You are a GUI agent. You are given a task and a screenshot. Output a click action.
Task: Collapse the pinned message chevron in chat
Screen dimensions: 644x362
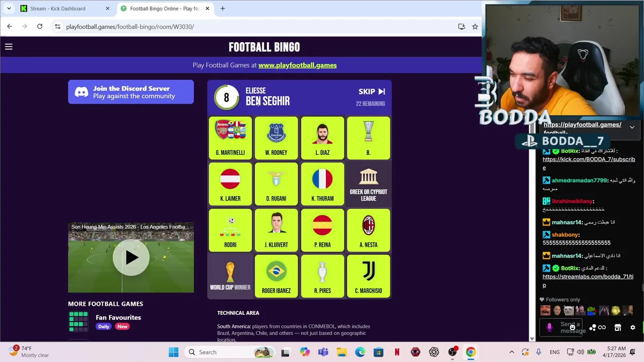[x=632, y=127]
